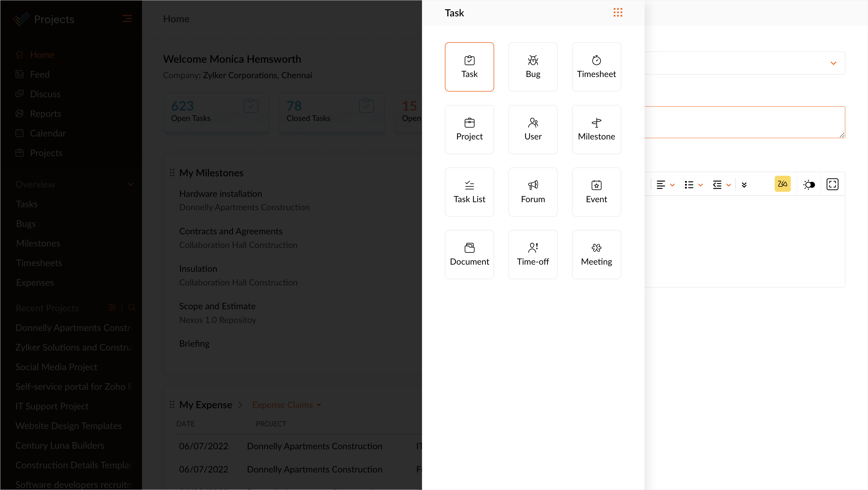Toggle the yellow Zia writing assistant

[782, 184]
